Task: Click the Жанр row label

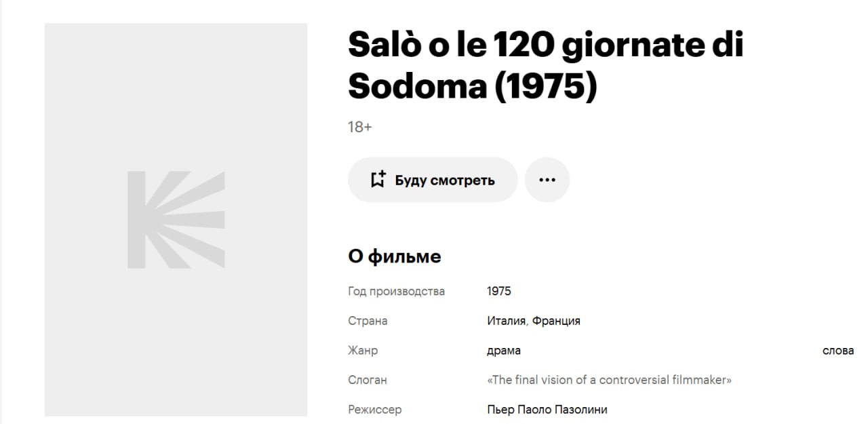Action: point(363,351)
